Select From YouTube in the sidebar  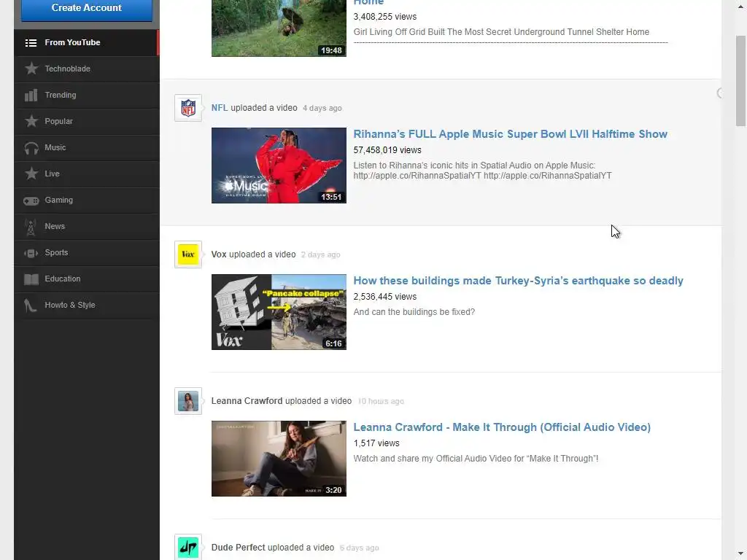pyautogui.click(x=87, y=42)
